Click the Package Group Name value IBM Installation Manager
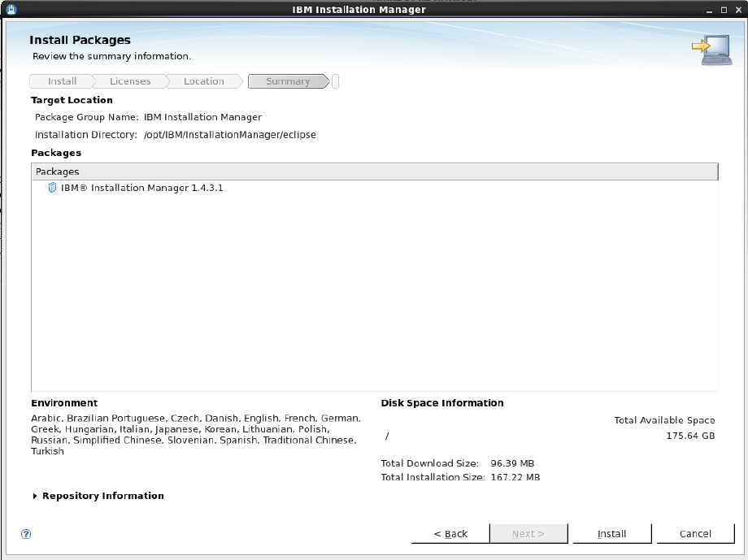 [x=202, y=117]
